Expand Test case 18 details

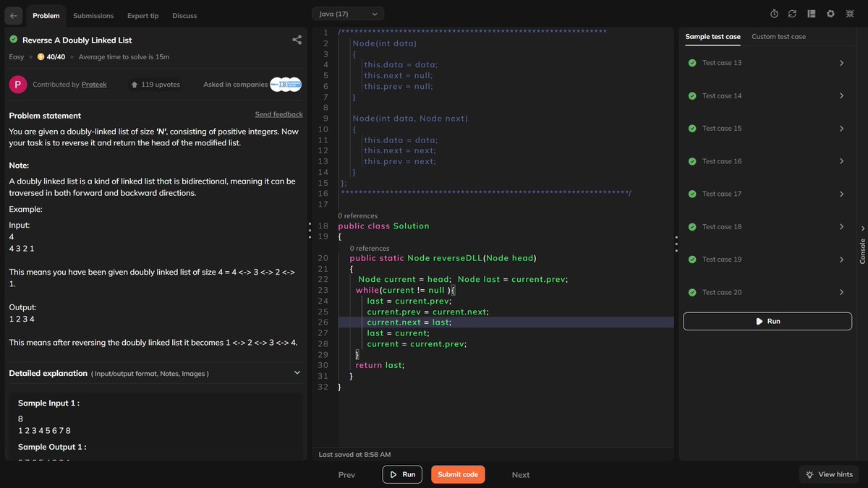841,227
